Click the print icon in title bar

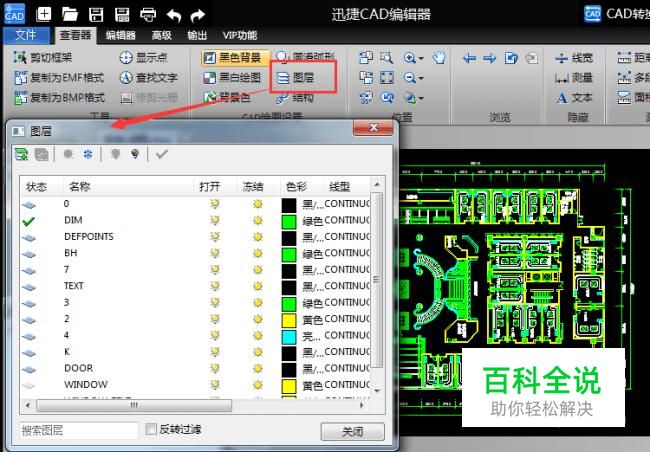147,14
